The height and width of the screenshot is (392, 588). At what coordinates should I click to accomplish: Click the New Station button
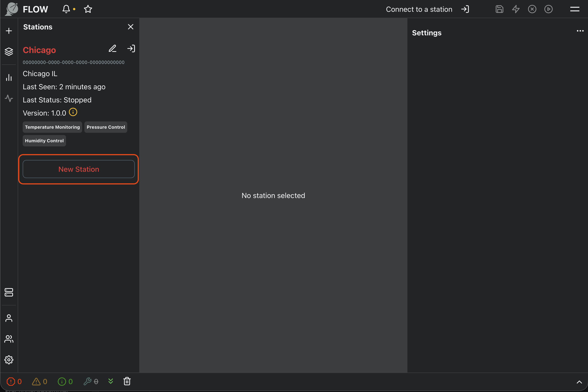pyautogui.click(x=78, y=169)
